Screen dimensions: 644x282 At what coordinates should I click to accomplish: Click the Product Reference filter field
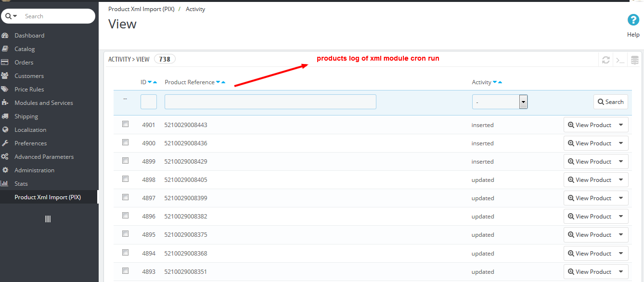coord(270,102)
